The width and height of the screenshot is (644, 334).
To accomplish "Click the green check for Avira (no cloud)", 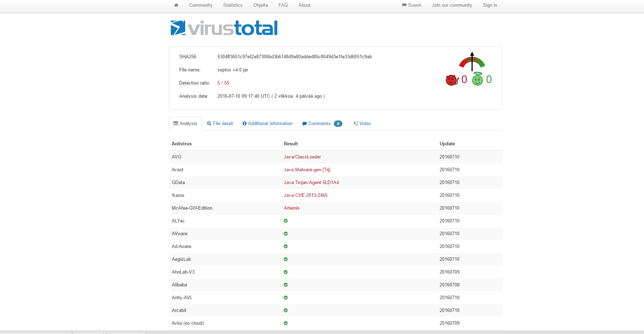I will [x=286, y=323].
